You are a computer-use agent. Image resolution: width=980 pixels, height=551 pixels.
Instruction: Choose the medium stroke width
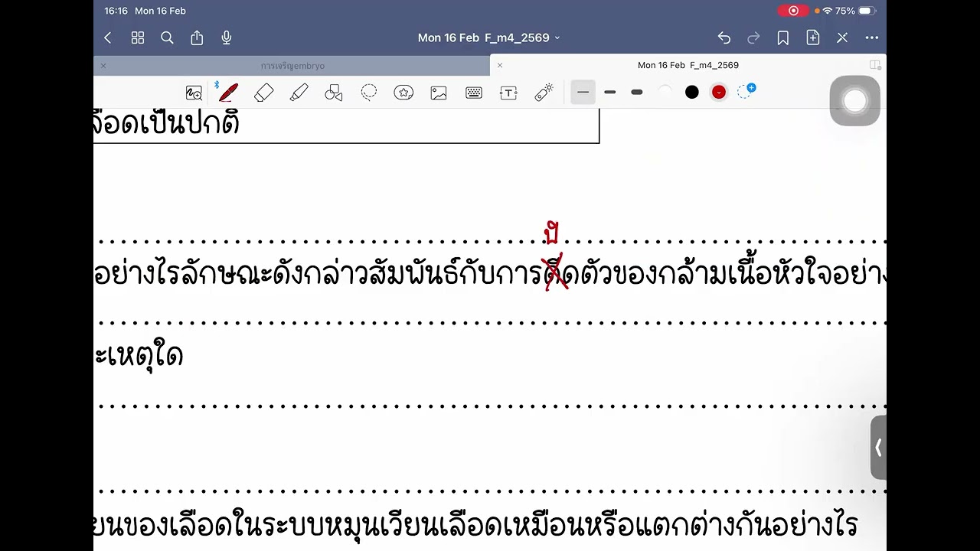[609, 92]
